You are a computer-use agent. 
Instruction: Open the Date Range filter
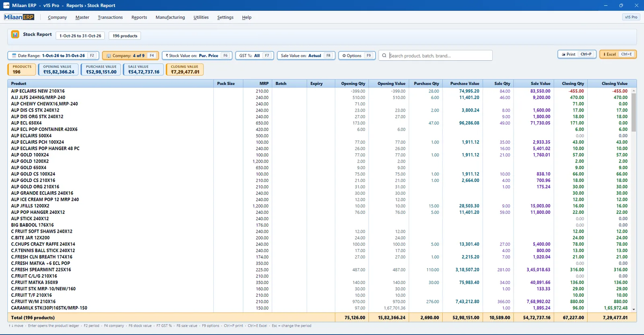[53, 56]
